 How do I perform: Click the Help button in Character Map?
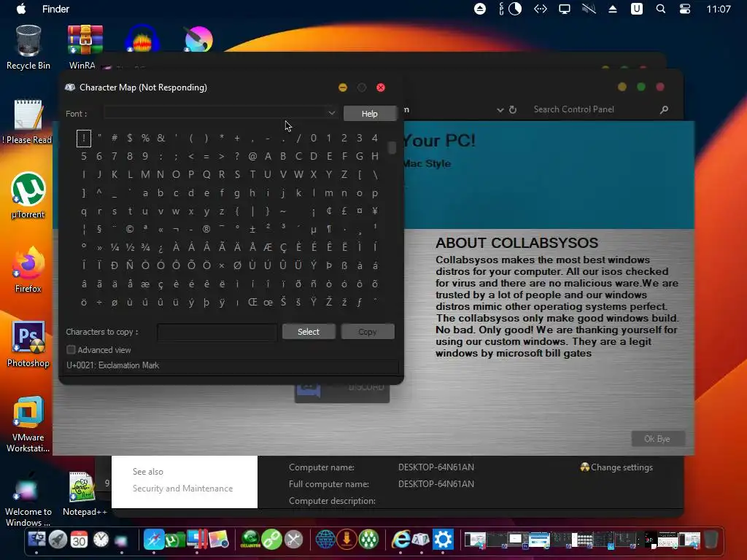[x=370, y=113]
